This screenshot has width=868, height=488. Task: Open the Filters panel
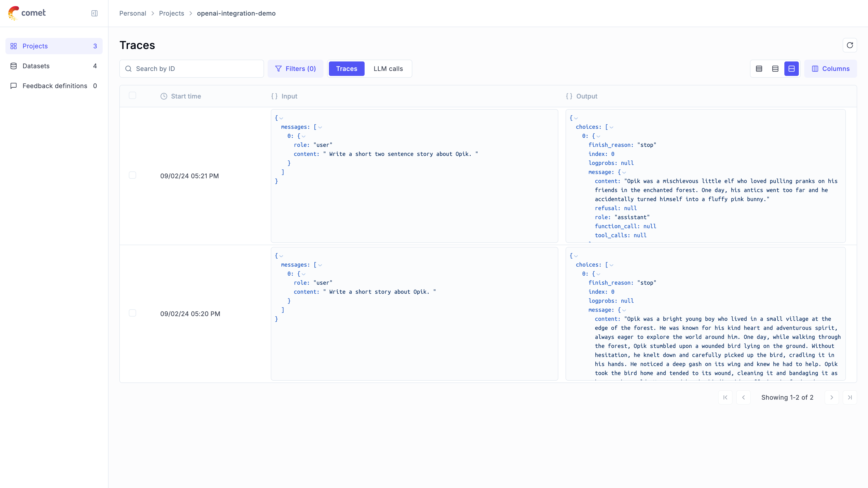[295, 68]
